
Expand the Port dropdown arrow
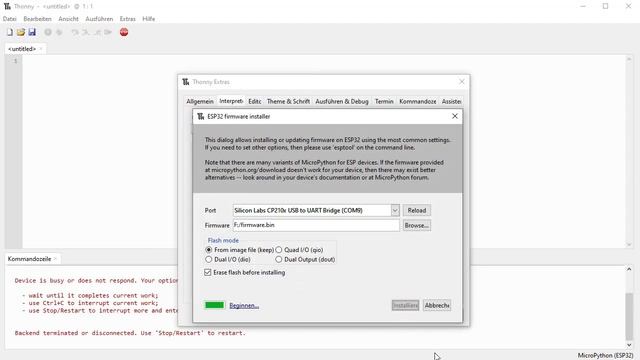(x=395, y=211)
